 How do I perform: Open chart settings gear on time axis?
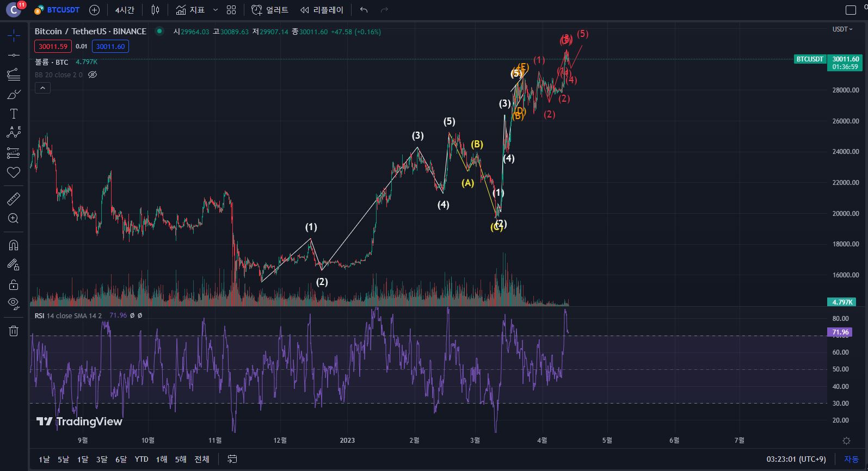(846, 441)
